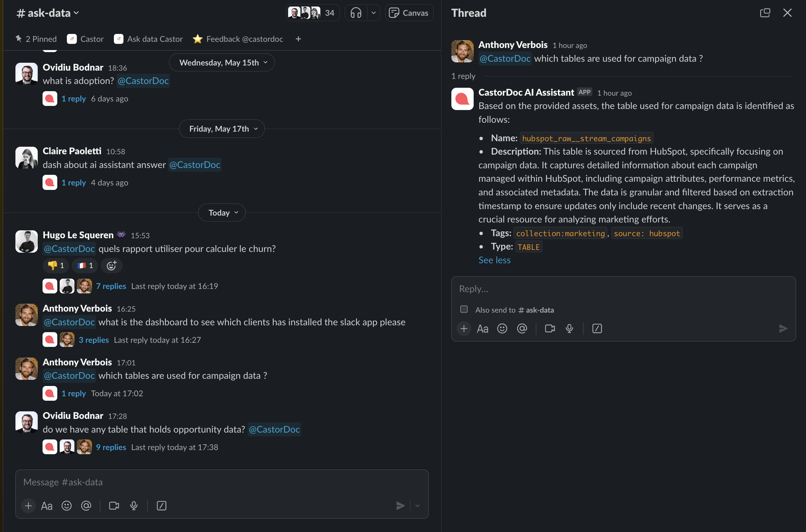Image resolution: width=806 pixels, height=532 pixels.
Task: Open the 2 Pinned items tab
Action: pyautogui.click(x=36, y=39)
